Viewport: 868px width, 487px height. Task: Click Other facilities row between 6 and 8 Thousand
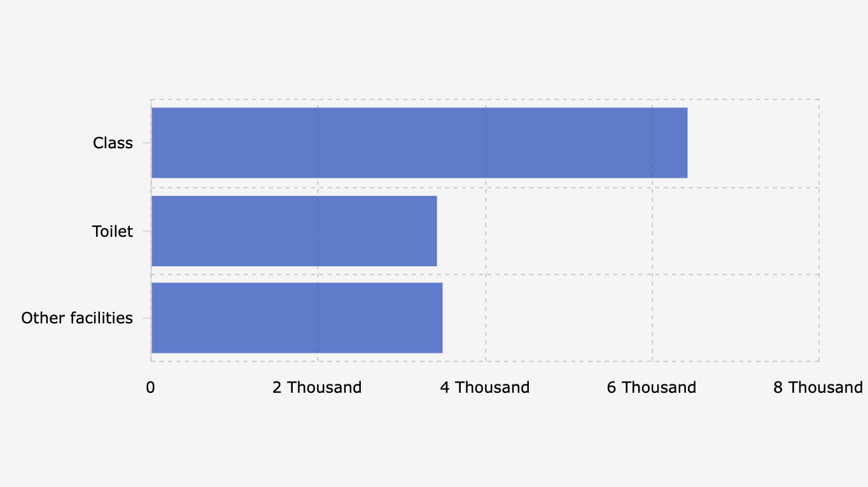pos(735,318)
